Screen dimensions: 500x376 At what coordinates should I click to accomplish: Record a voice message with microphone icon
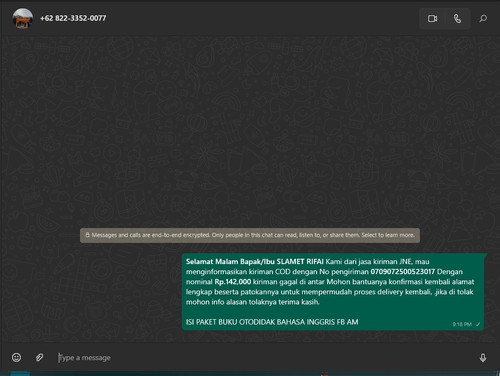(482, 358)
